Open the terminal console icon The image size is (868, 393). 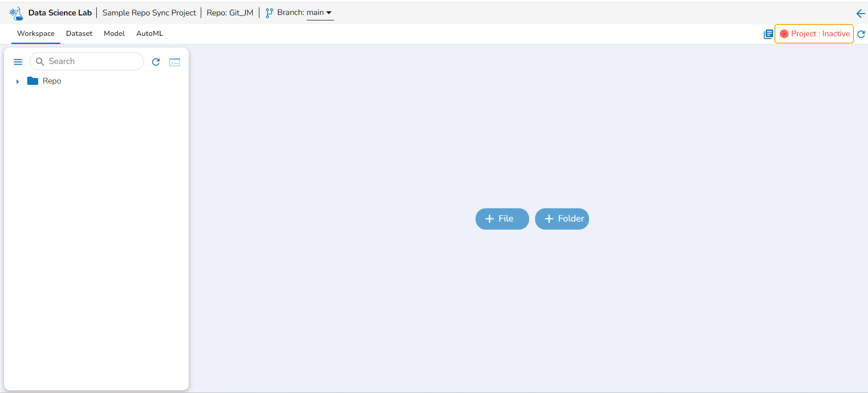coord(175,62)
